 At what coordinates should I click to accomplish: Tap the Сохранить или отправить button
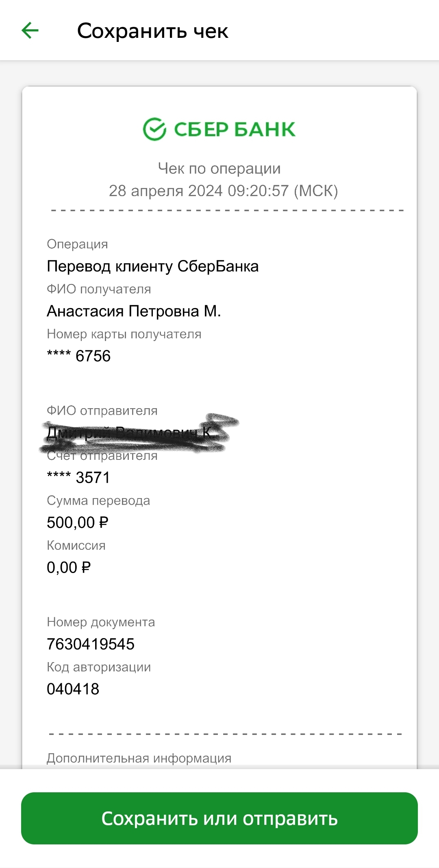pyautogui.click(x=219, y=818)
